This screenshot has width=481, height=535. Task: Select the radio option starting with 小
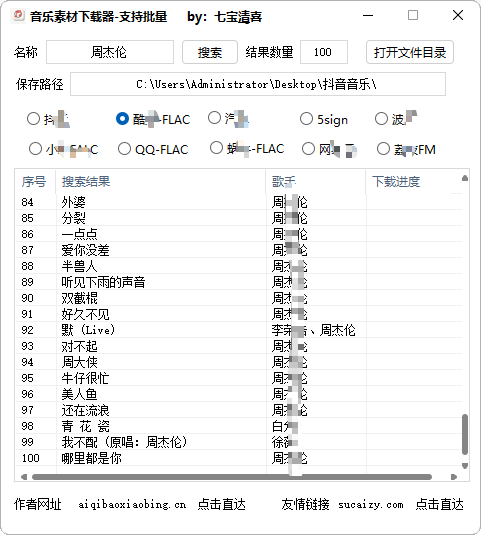tap(35, 149)
